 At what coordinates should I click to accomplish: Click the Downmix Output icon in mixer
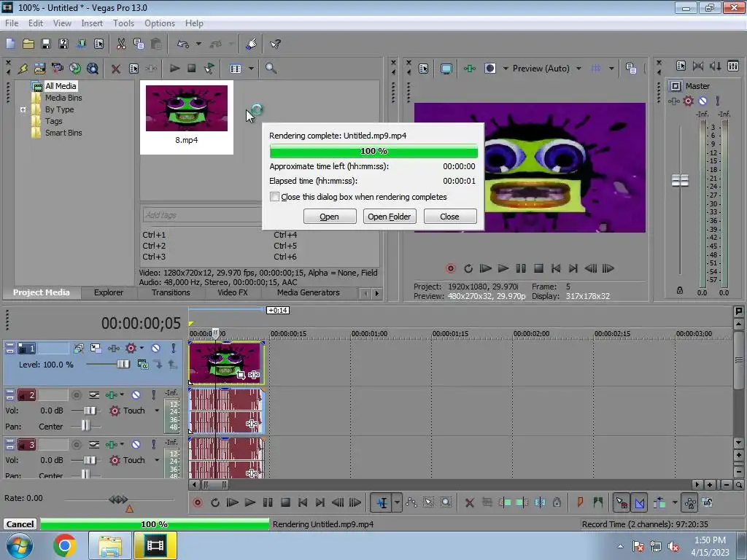point(698,66)
